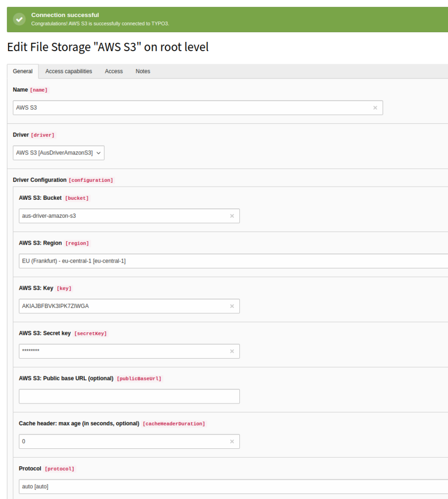The width and height of the screenshot is (448, 499).
Task: Clear the Name field with its X icon
Action: click(x=375, y=108)
